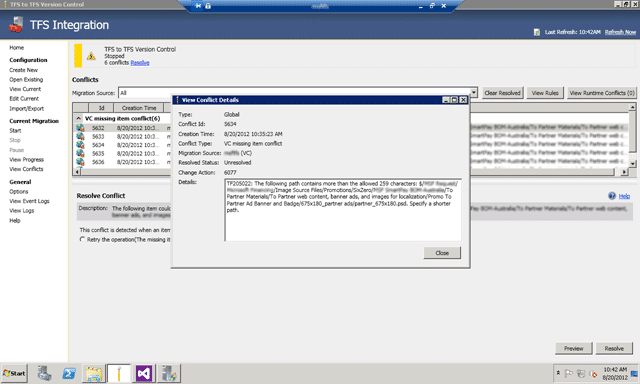This screenshot has height=384, width=640.
Task: Click View Runtime Conflicts (0) button
Action: point(602,93)
